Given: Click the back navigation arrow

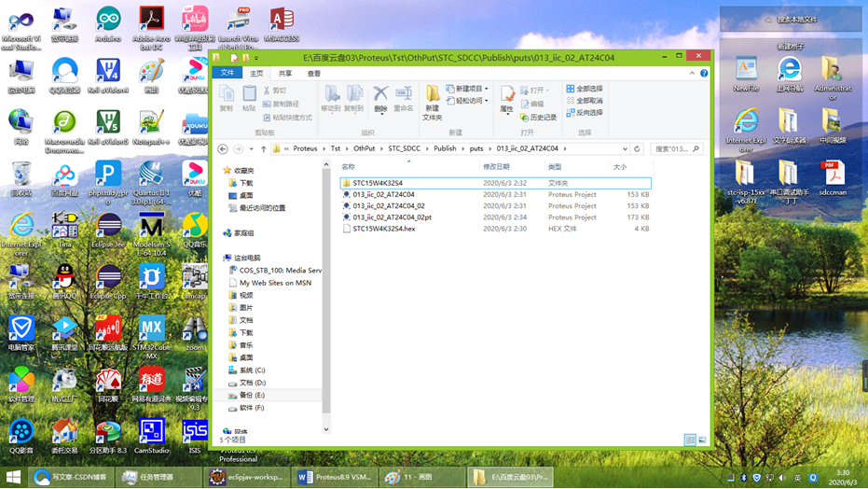Looking at the screenshot, I should pyautogui.click(x=223, y=148).
